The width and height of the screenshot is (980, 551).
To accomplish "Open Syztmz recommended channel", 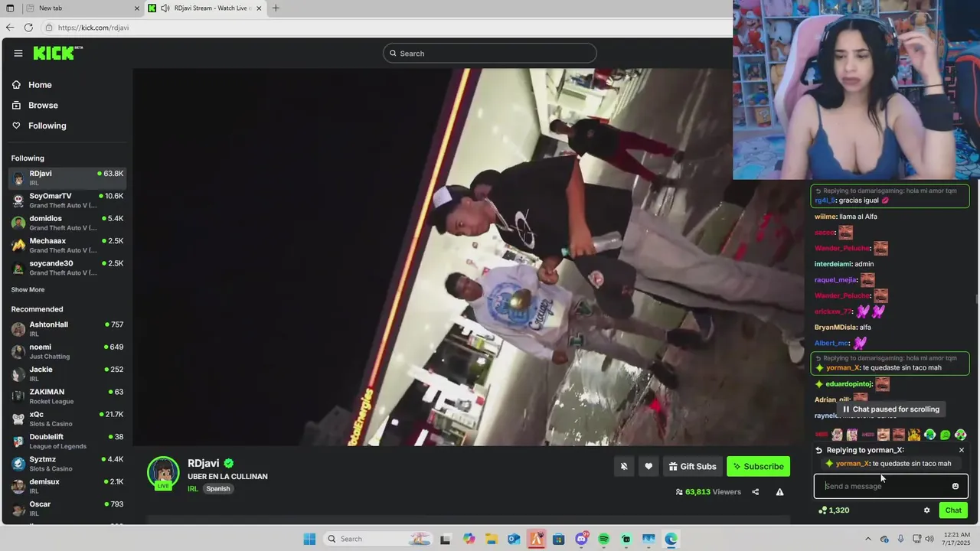I will pyautogui.click(x=67, y=464).
